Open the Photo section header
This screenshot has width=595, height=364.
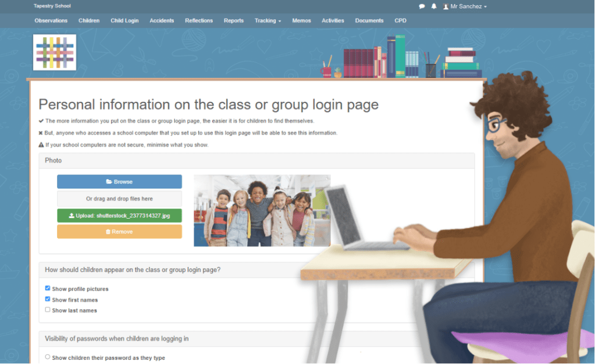coord(54,160)
